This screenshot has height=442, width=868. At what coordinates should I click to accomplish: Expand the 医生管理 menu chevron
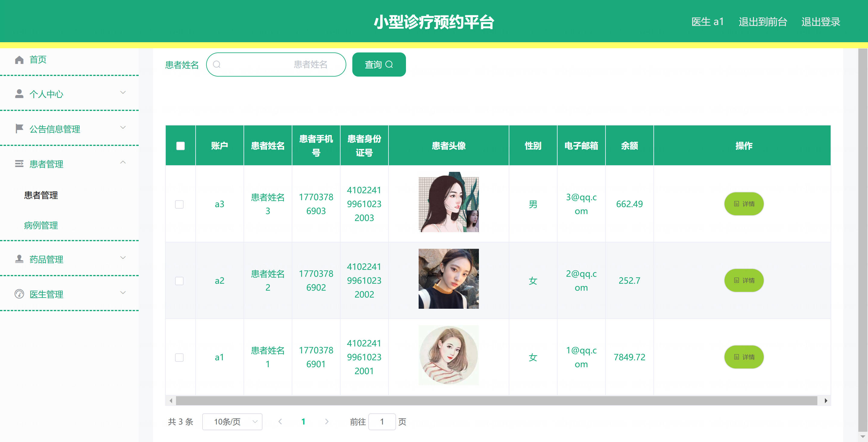(123, 293)
